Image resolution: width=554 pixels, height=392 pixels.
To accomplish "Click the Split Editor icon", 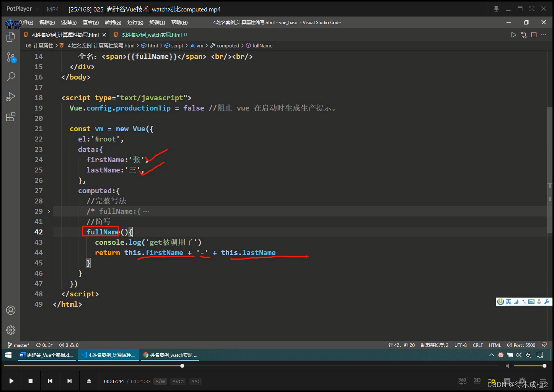I will pos(534,35).
